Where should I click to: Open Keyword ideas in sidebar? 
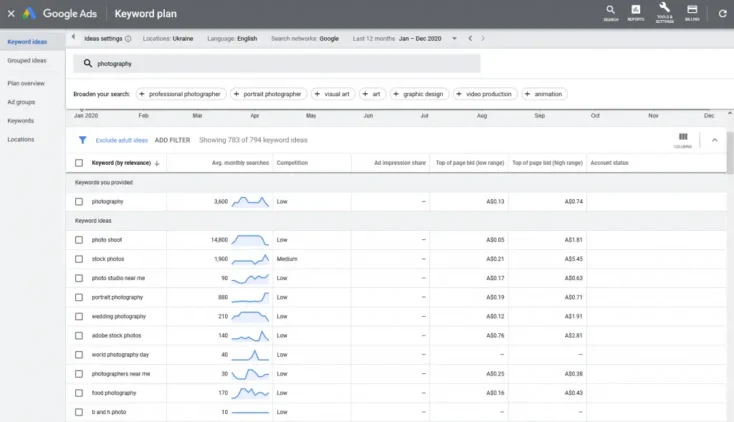[x=27, y=42]
